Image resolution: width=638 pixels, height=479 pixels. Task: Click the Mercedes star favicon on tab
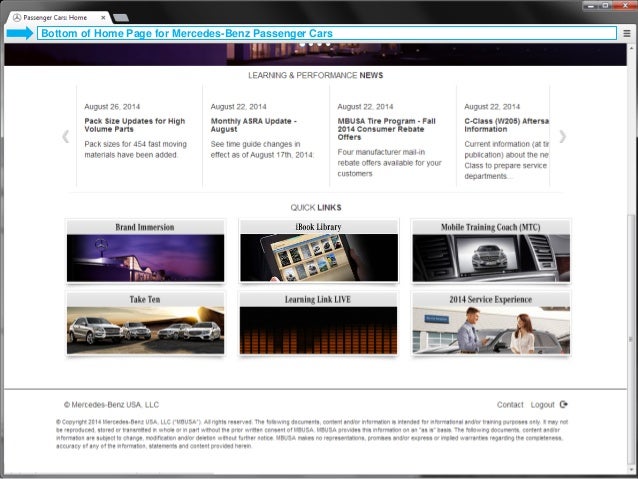(x=17, y=17)
